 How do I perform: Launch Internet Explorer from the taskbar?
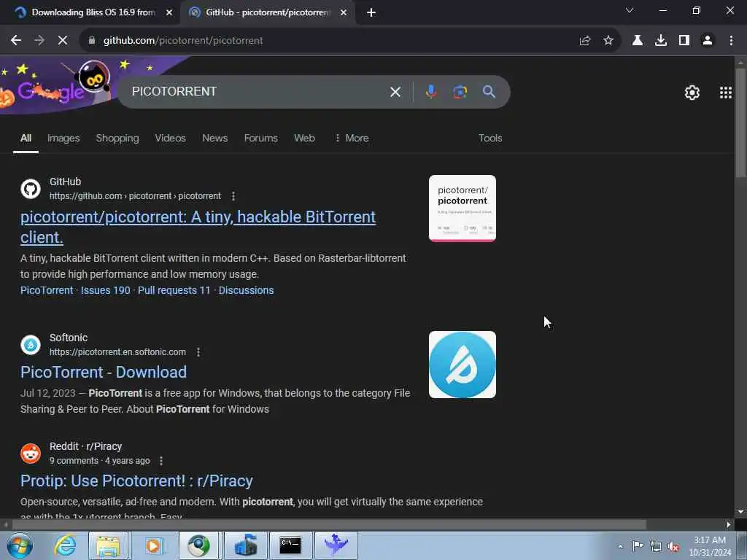pyautogui.click(x=65, y=545)
